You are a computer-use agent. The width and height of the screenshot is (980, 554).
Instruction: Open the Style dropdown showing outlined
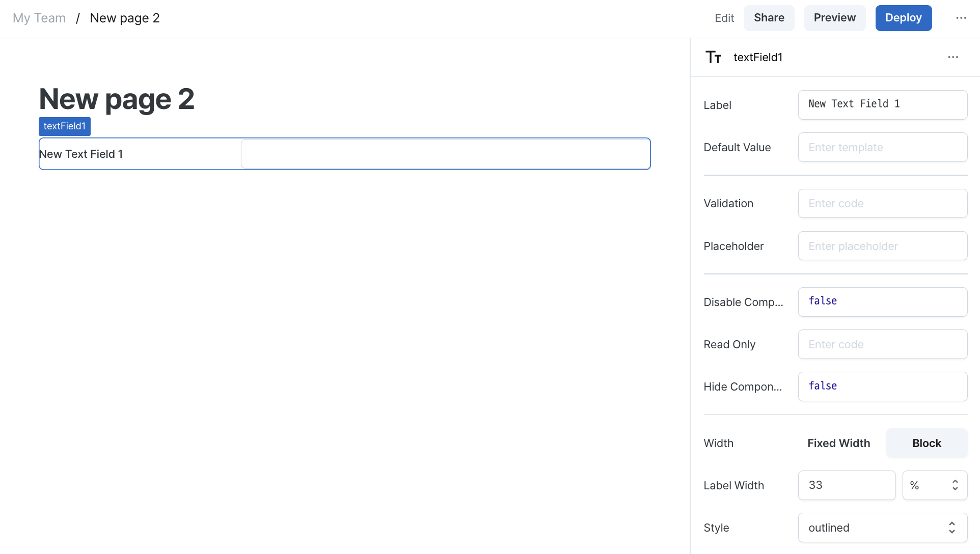[x=882, y=528]
